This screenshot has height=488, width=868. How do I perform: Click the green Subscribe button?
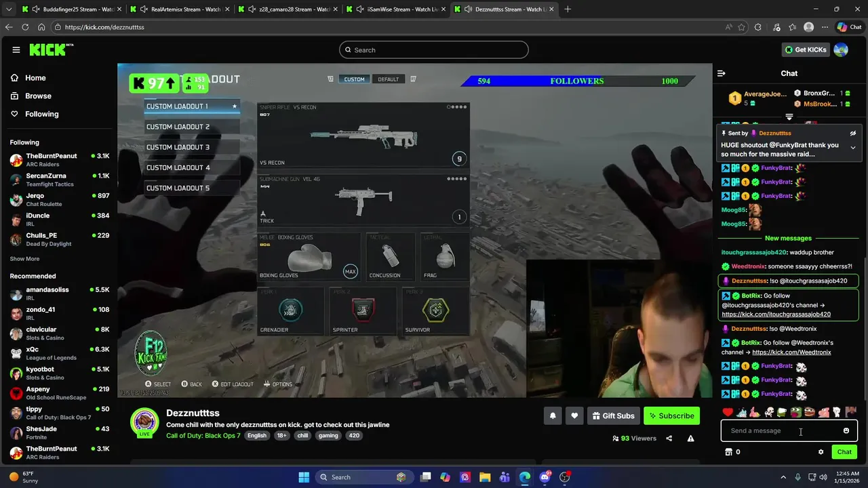[671, 415]
